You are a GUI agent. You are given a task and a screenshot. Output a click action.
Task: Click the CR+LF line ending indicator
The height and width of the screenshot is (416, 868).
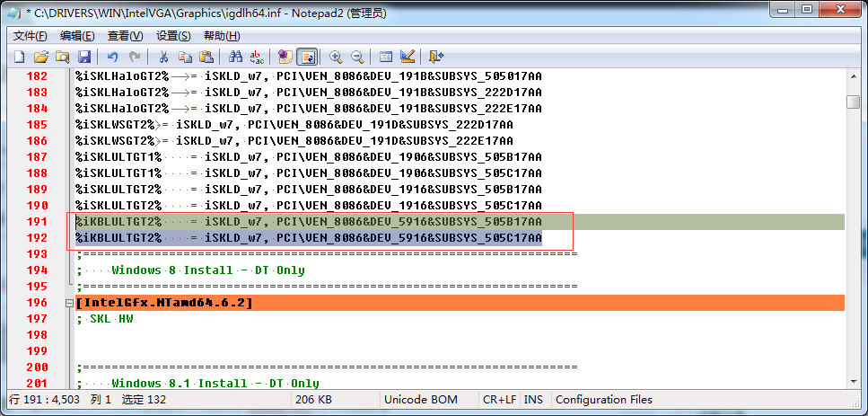[498, 400]
